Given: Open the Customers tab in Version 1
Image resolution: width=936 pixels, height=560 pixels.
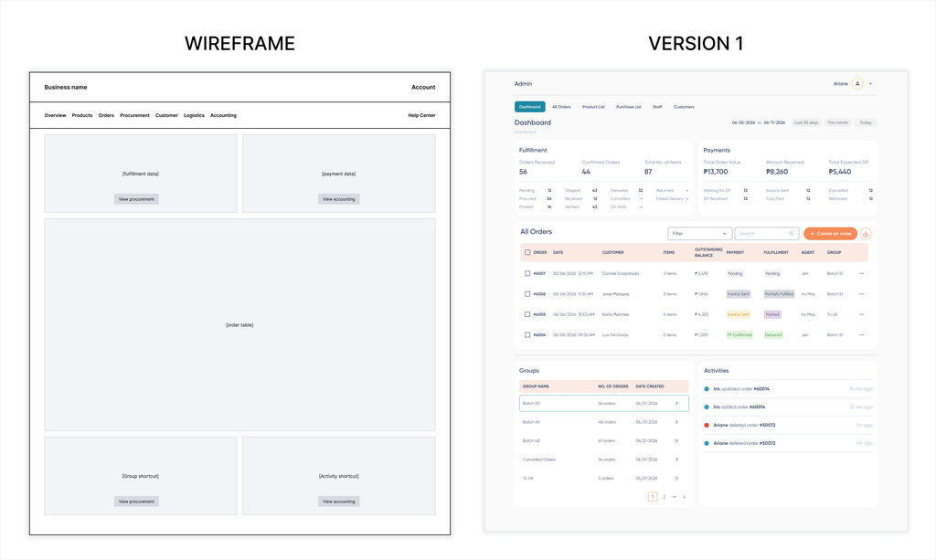Looking at the screenshot, I should (684, 107).
